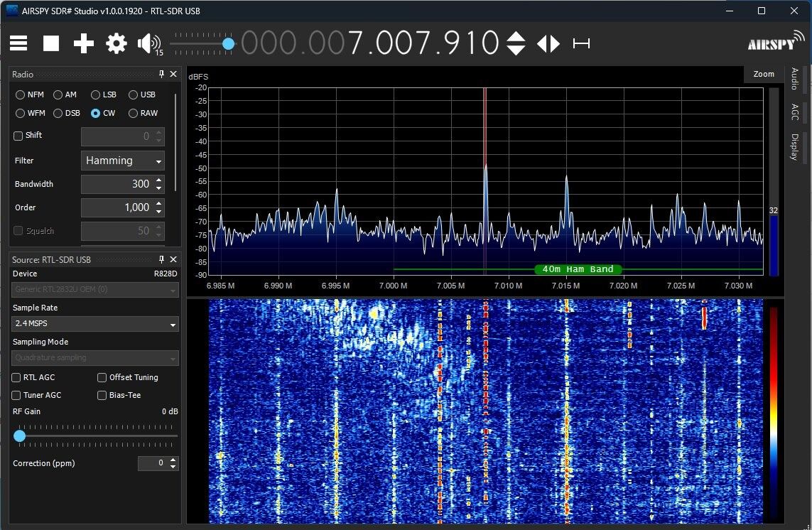Click the Zoom button above the spectrum
This screenshot has height=530, width=812.
click(x=764, y=73)
